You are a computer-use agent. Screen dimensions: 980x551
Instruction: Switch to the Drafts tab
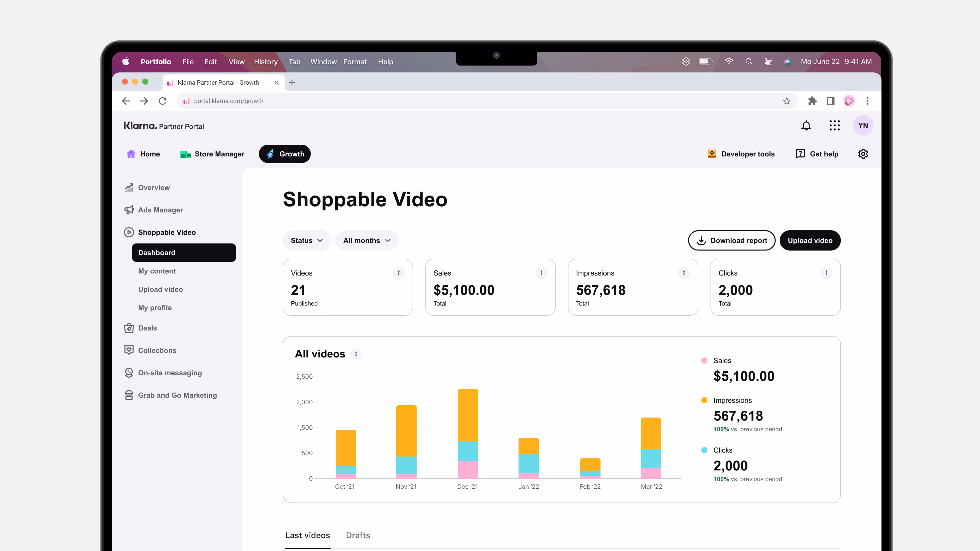(358, 535)
